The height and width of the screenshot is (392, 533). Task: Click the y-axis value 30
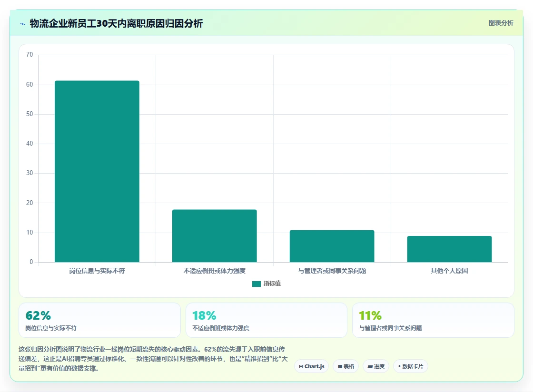[30, 173]
